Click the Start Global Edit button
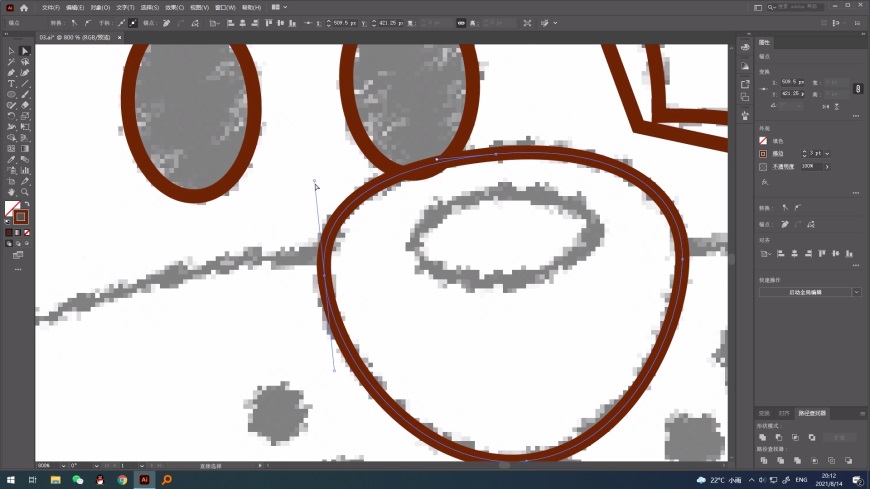The height and width of the screenshot is (489, 870). point(805,292)
